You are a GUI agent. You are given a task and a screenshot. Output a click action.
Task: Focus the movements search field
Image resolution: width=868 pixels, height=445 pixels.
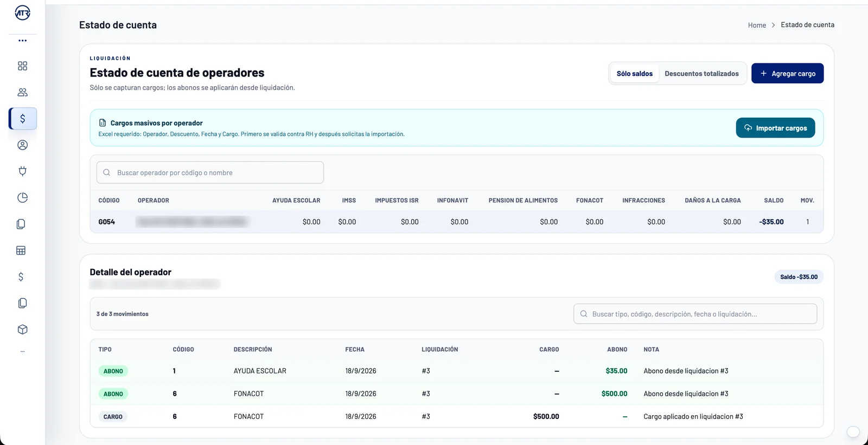point(695,314)
